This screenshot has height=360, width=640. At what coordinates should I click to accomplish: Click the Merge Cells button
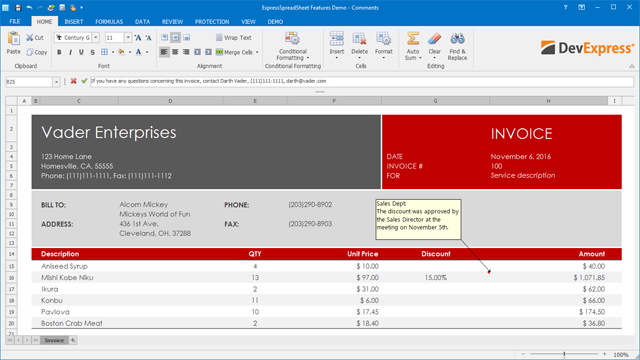[x=235, y=52]
